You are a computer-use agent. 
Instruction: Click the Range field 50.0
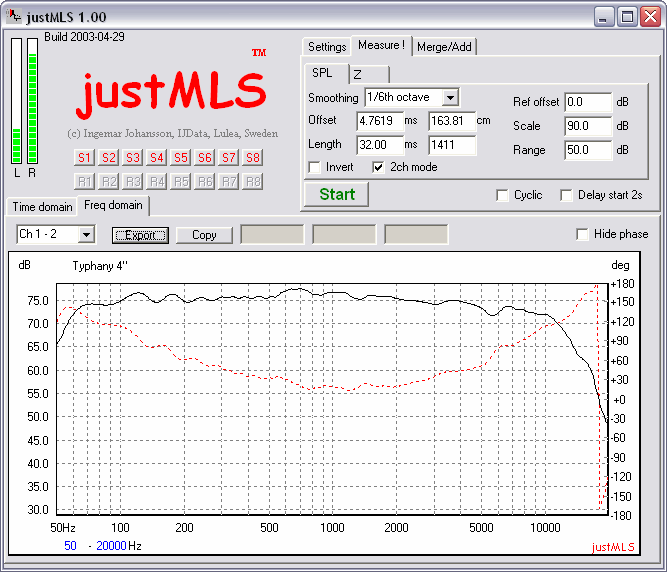(x=588, y=150)
